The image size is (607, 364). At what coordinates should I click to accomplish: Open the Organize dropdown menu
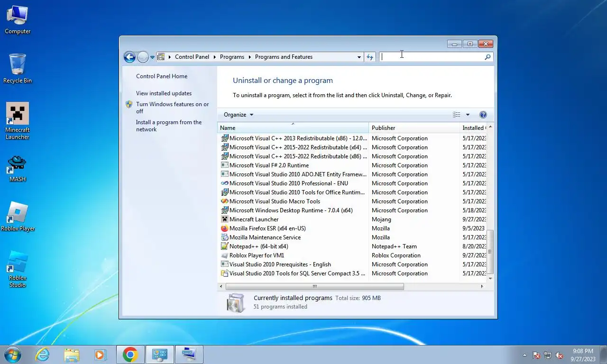pyautogui.click(x=239, y=115)
